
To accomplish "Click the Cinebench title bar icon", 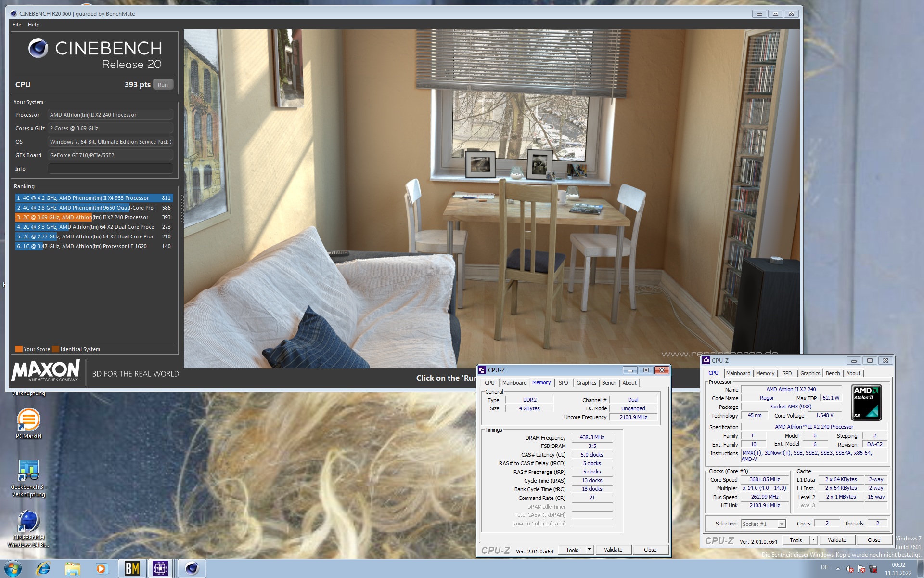I will click(13, 13).
